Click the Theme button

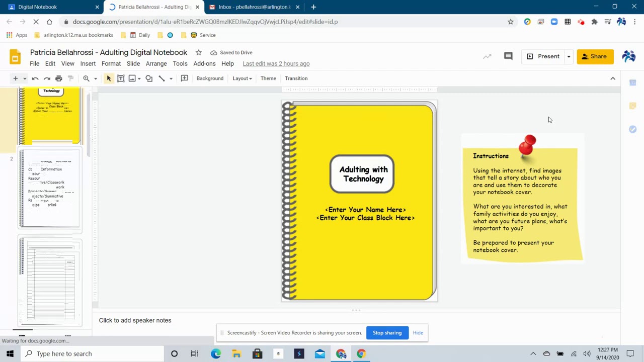[268, 78]
